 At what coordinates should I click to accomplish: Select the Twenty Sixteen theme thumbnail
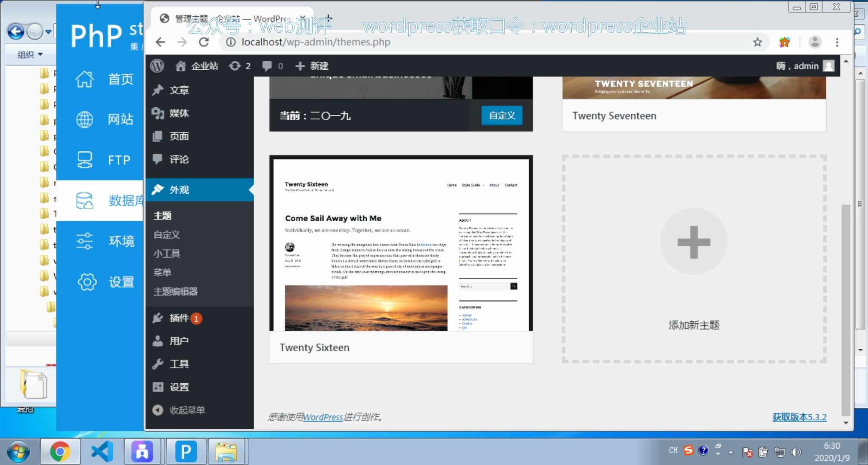pos(401,245)
